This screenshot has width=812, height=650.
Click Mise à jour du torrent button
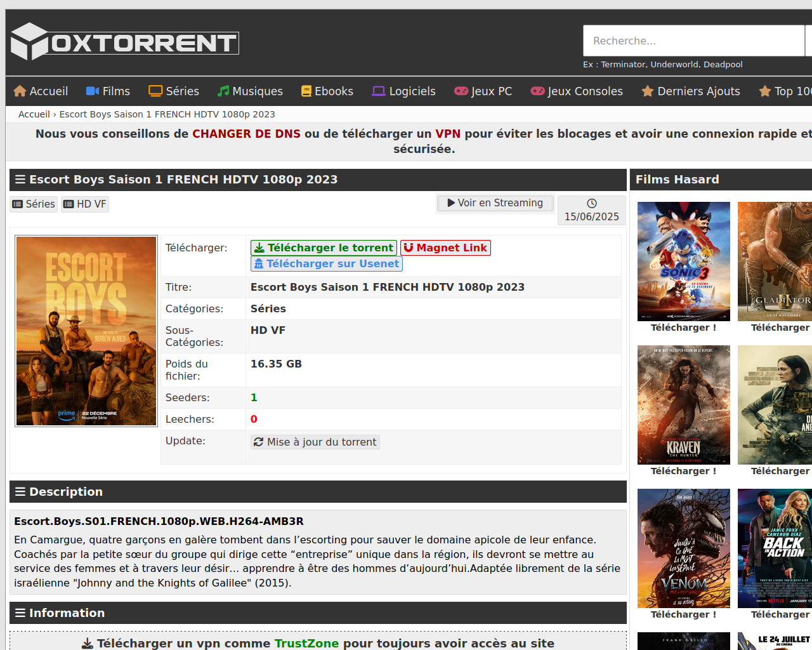click(315, 442)
